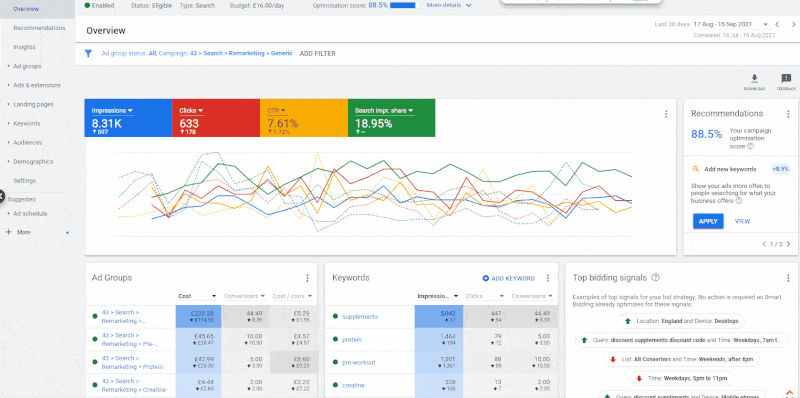Click green status dot for supplements keyword
Viewport: 800px width, 398px height.
335,316
